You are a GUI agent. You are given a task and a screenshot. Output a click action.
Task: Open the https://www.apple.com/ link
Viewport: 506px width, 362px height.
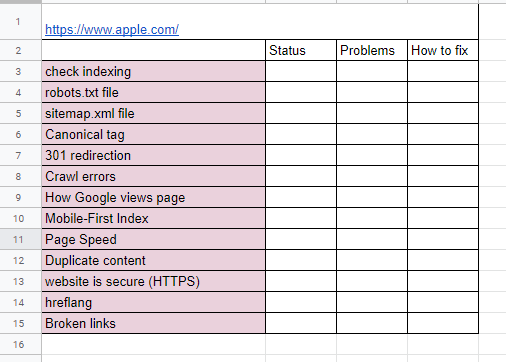[112, 30]
